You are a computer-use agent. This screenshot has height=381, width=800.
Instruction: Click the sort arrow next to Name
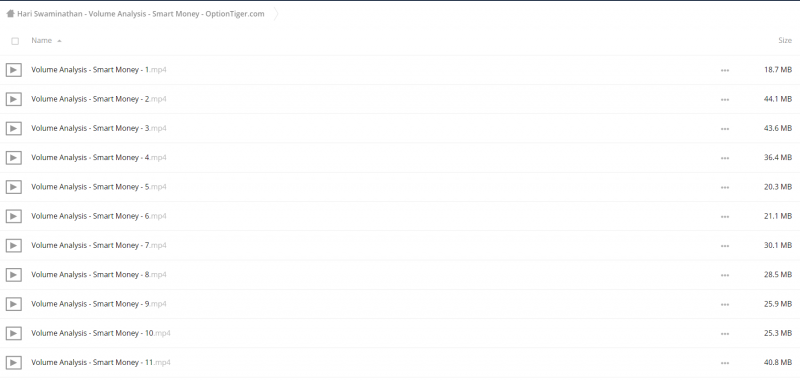[x=59, y=41]
